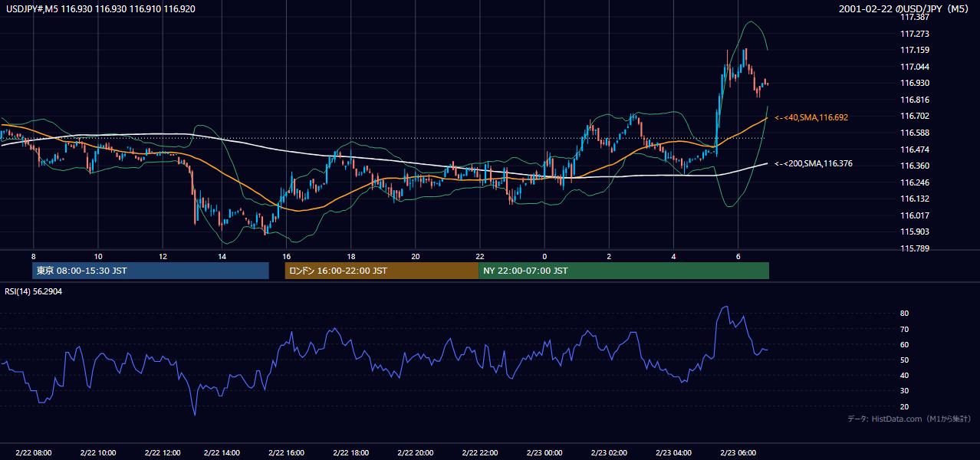Click the RSI axis value 30
The width and height of the screenshot is (980, 460).
(x=905, y=391)
